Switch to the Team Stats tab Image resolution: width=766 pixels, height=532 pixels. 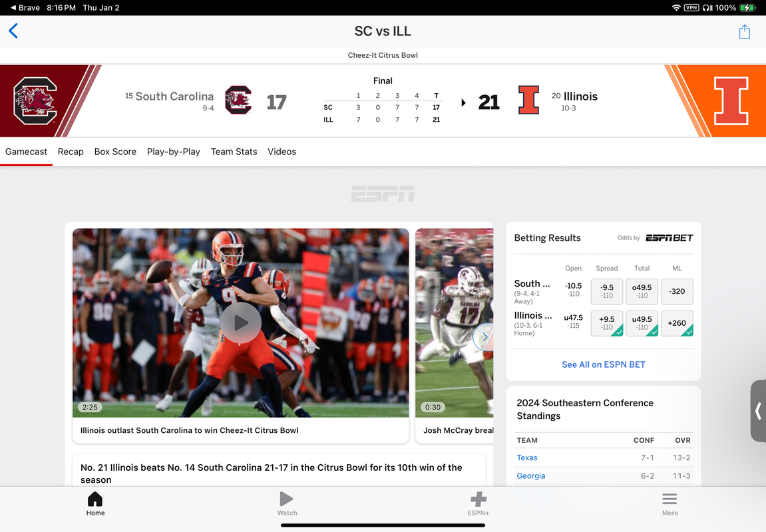[234, 152]
